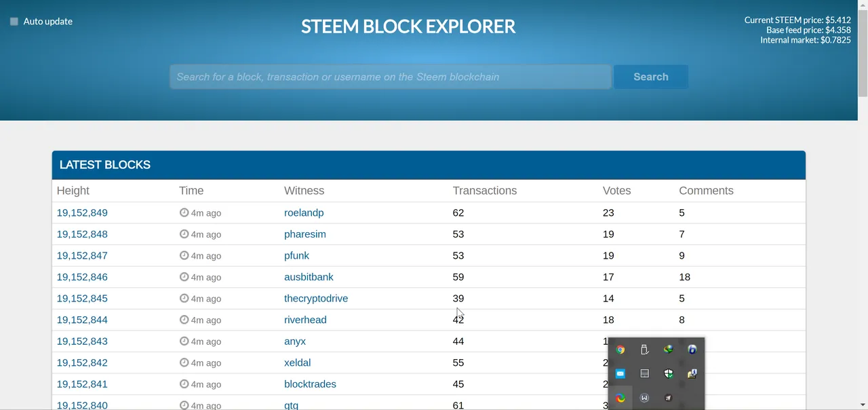Click the Safely Remove Hardware USB icon

point(644,350)
